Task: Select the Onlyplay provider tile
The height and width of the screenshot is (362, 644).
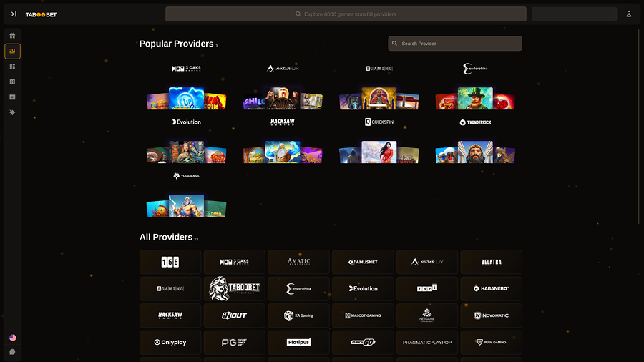Action: 170,342
